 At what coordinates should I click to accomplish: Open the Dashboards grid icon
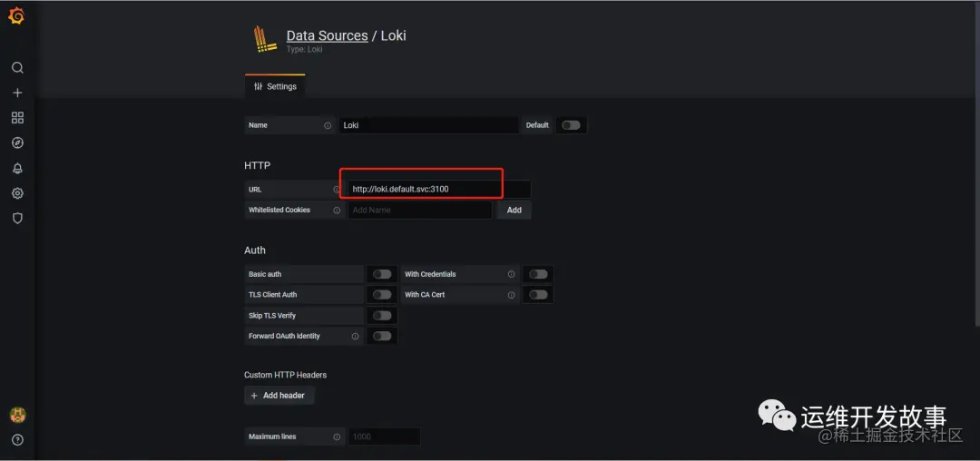pos(17,117)
